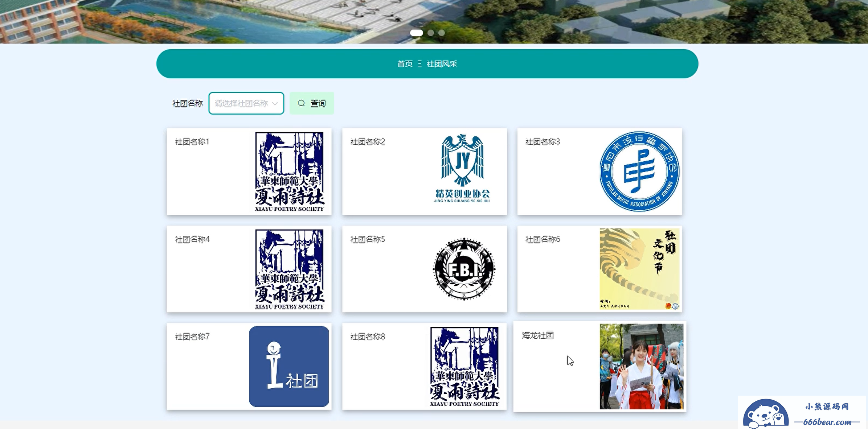Click the yellow tiger 社团文化节 poster
This screenshot has width=868, height=429.
coord(639,269)
